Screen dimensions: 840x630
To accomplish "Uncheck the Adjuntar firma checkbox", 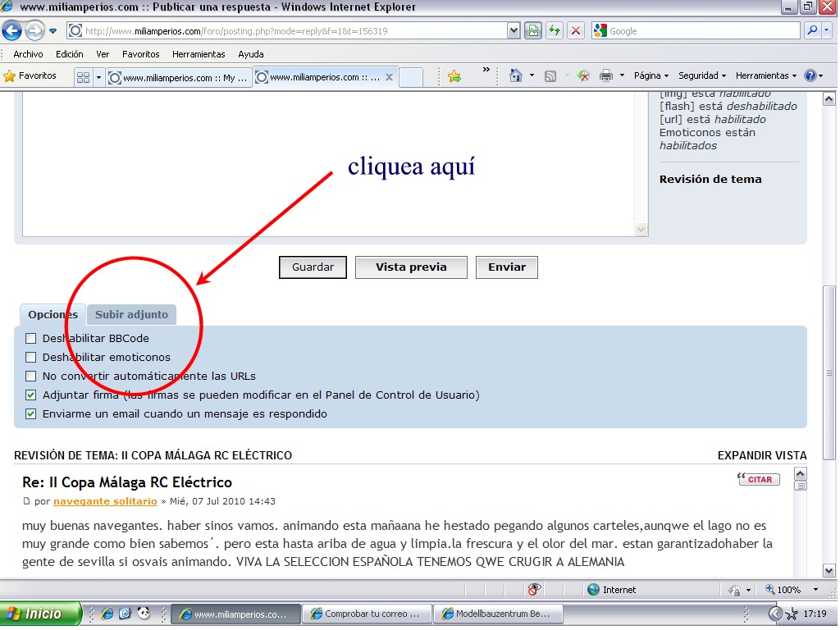I will [x=31, y=395].
